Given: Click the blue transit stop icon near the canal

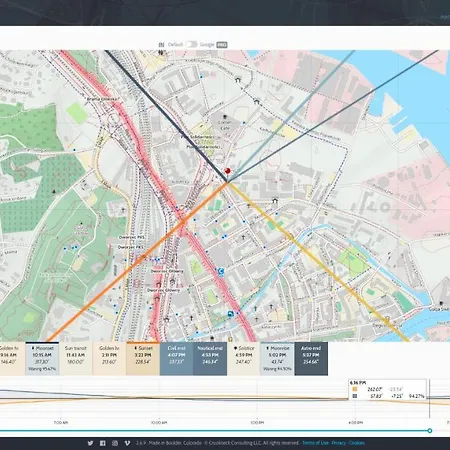Looking at the screenshot, I should tap(230, 314).
